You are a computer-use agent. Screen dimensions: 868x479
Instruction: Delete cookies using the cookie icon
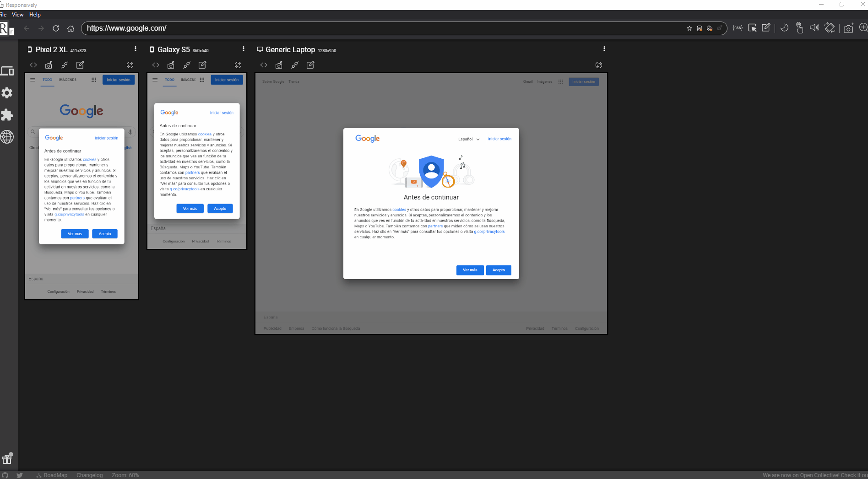coord(710,28)
